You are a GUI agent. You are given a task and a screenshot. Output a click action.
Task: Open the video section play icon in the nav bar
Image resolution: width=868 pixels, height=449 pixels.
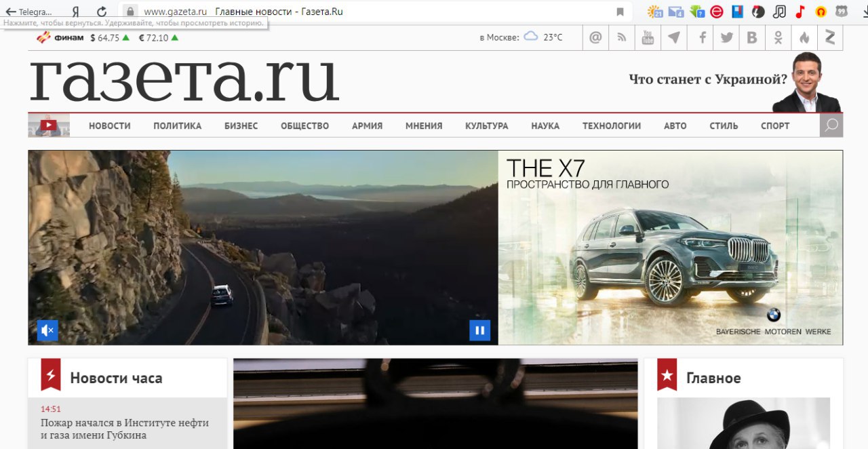click(49, 125)
